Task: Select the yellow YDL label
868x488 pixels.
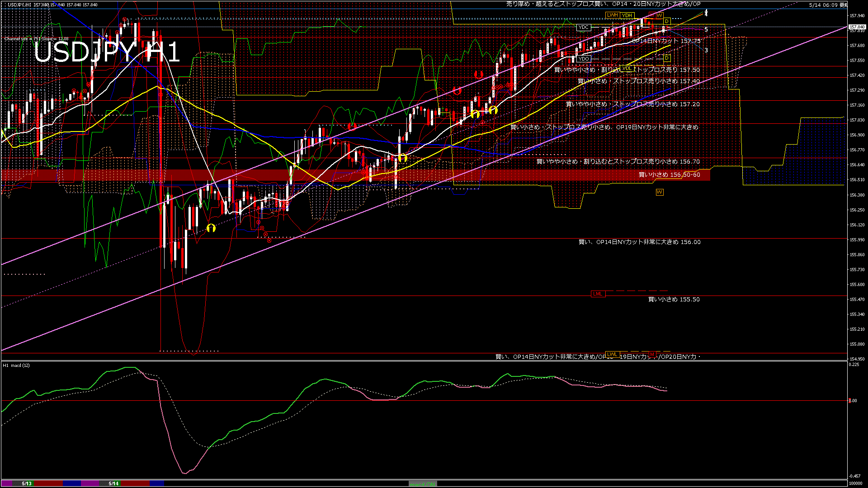Action: tap(627, 68)
